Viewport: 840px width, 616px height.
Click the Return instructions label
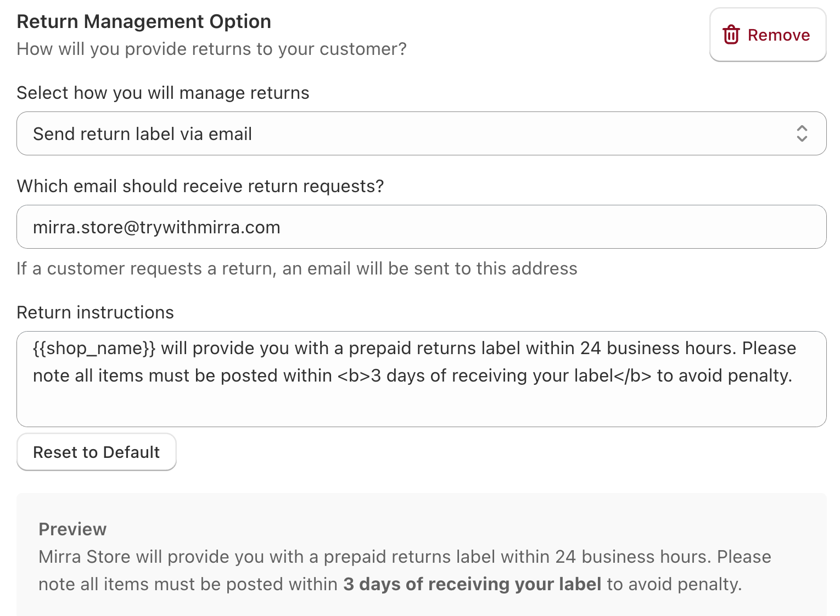click(95, 312)
